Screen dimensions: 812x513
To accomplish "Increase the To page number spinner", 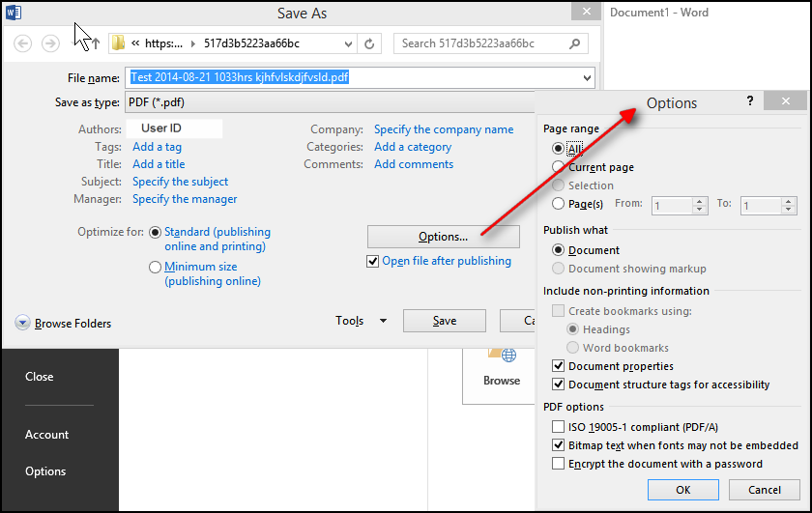I will point(788,201).
